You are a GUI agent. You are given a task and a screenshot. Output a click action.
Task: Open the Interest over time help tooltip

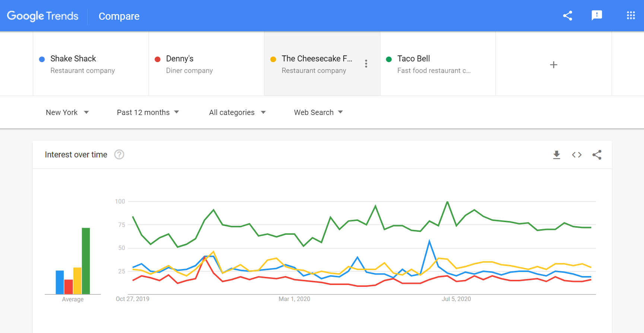[119, 154]
